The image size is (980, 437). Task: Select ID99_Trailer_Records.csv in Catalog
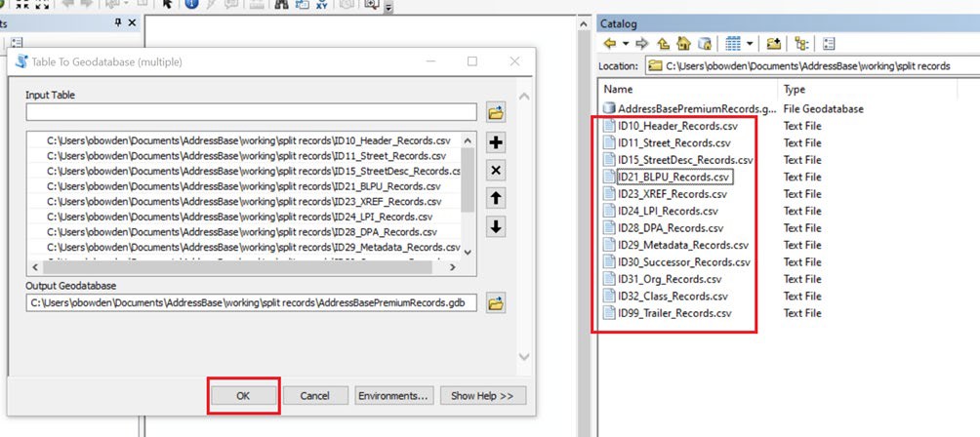(668, 313)
